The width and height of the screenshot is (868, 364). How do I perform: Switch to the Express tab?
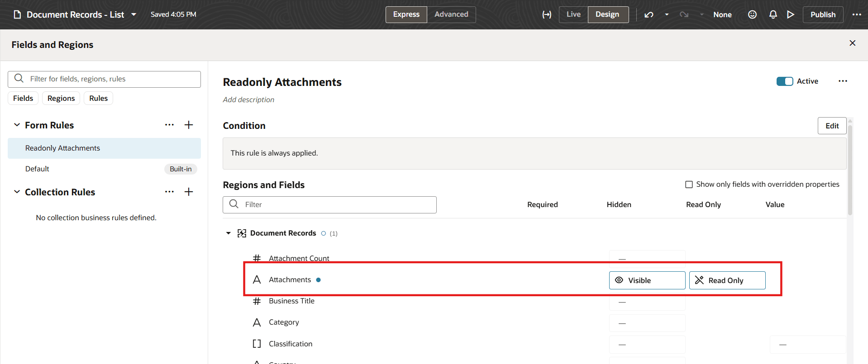406,14
